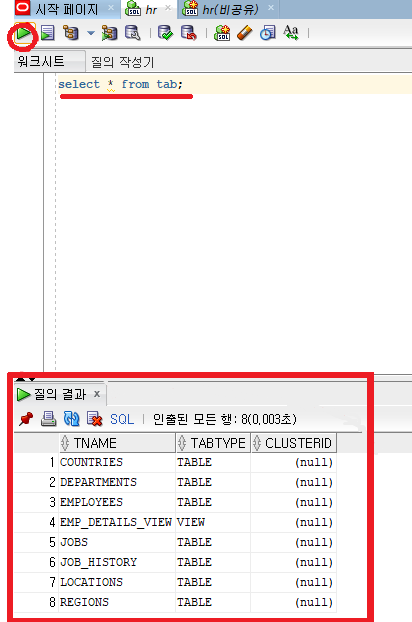Select the JOBS cell

(x=117, y=542)
